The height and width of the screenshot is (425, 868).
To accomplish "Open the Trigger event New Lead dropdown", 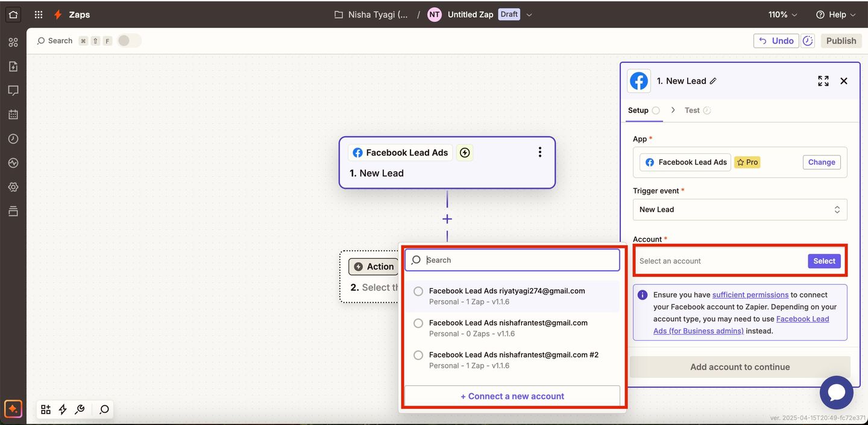I will [740, 209].
